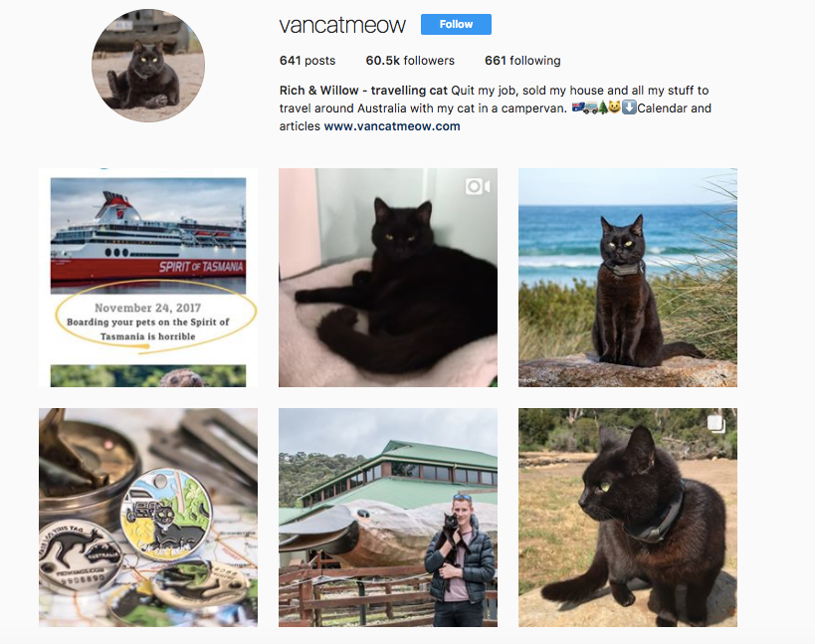View the 661 following list
815x644 pixels.
pos(522,61)
